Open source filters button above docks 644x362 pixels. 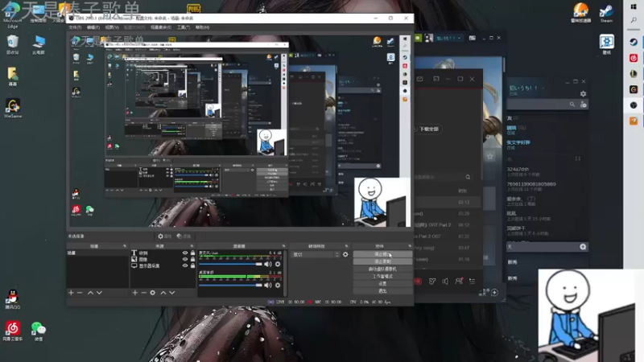click(x=184, y=237)
